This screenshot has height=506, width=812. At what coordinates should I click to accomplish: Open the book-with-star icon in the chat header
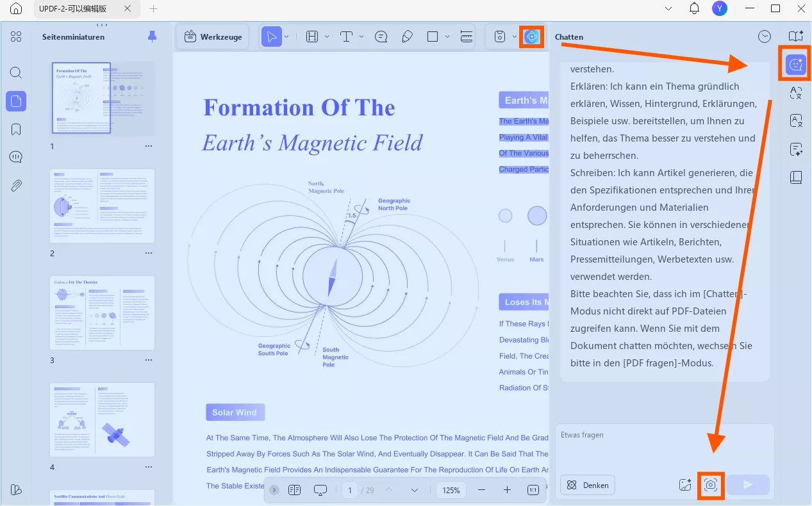click(x=795, y=37)
